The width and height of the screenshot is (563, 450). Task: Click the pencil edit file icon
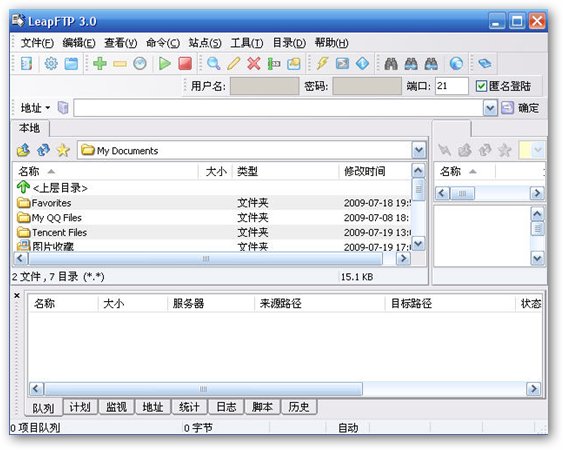point(233,64)
